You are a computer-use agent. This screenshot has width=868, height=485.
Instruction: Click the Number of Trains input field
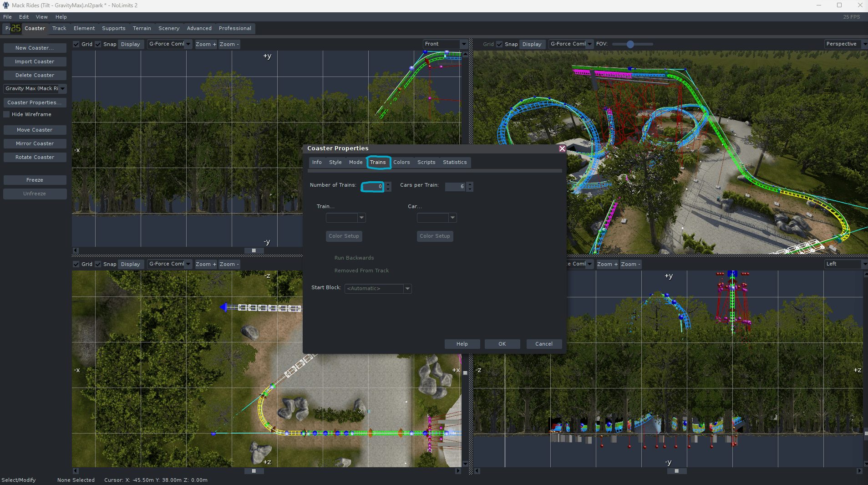(373, 187)
